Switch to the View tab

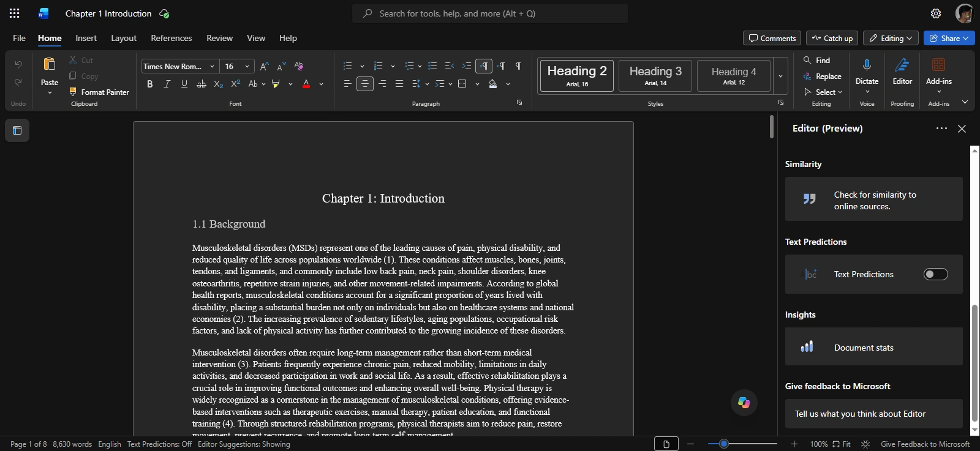coord(256,38)
